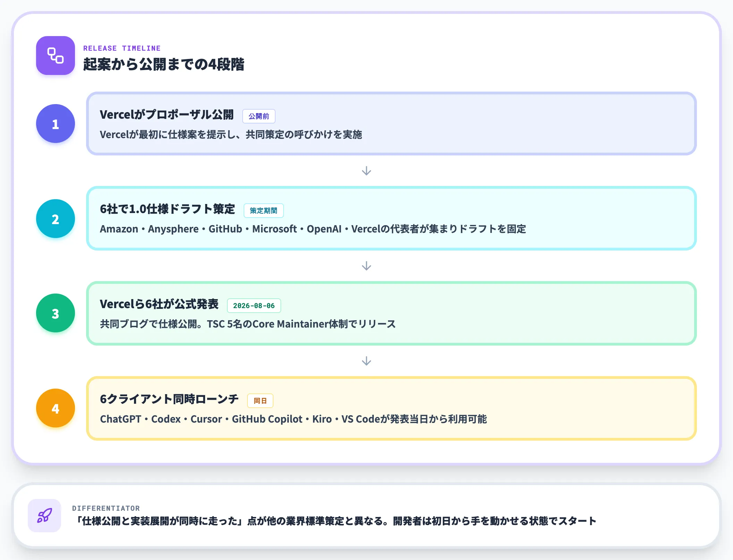Click the Vercelが最初に仕様案を提示し description text

pyautogui.click(x=231, y=135)
